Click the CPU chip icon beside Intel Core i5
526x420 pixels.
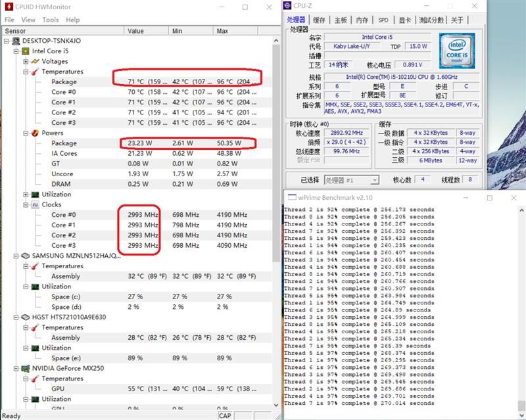click(x=26, y=51)
